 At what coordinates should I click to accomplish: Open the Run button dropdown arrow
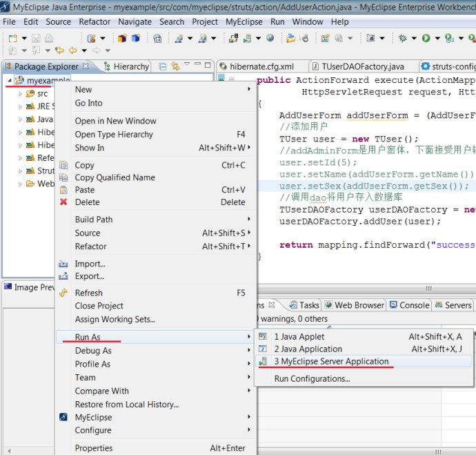[436, 38]
